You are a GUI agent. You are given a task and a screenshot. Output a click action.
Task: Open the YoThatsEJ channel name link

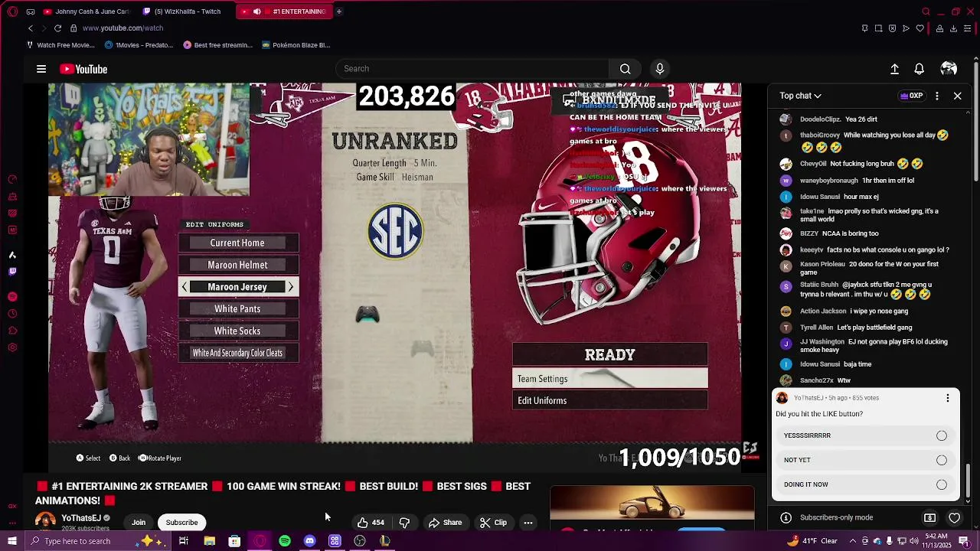pyautogui.click(x=81, y=518)
